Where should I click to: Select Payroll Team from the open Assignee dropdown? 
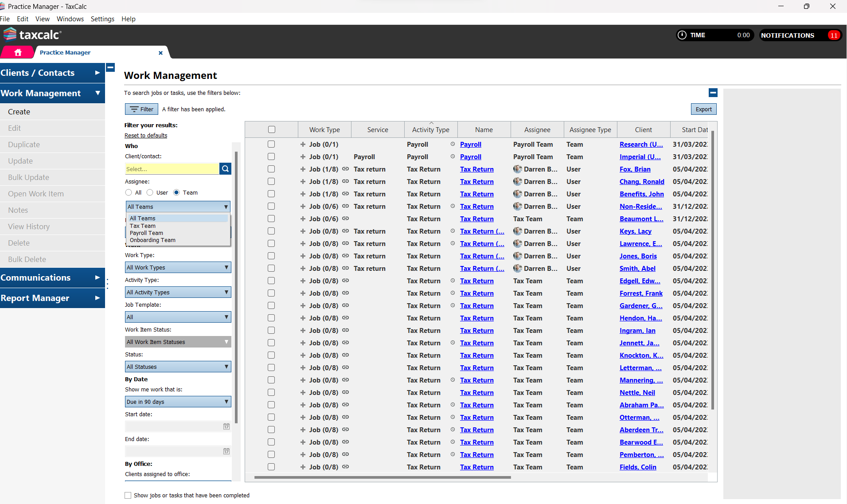point(146,233)
